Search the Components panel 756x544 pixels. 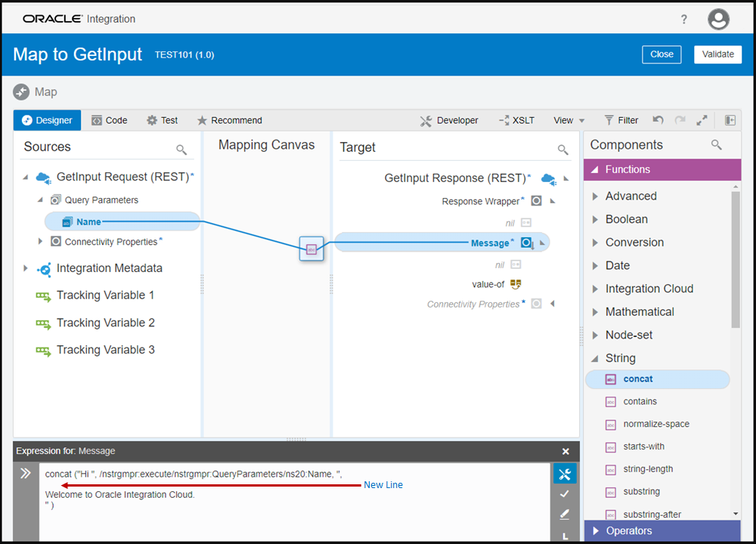pyautogui.click(x=717, y=144)
